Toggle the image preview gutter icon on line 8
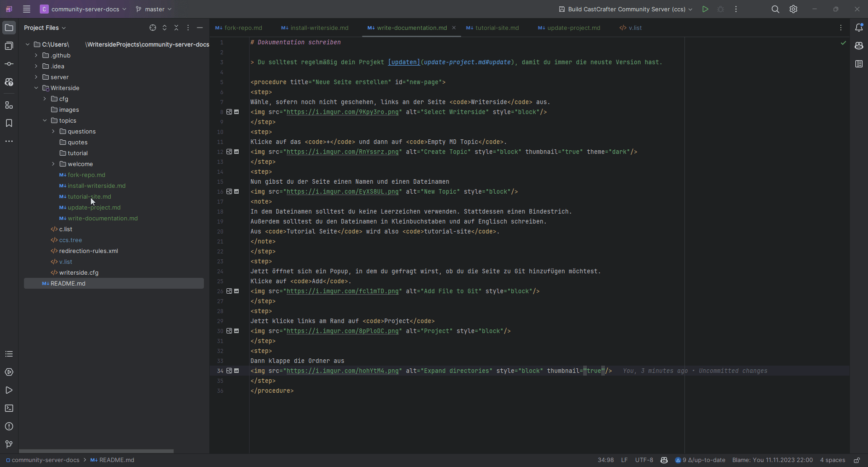 pyautogui.click(x=229, y=112)
